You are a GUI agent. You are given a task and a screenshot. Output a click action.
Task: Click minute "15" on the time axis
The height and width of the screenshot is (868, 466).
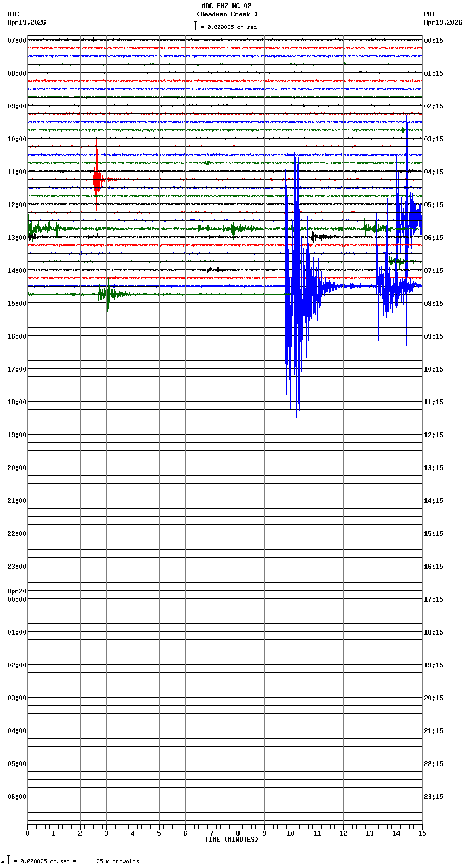[x=422, y=833]
